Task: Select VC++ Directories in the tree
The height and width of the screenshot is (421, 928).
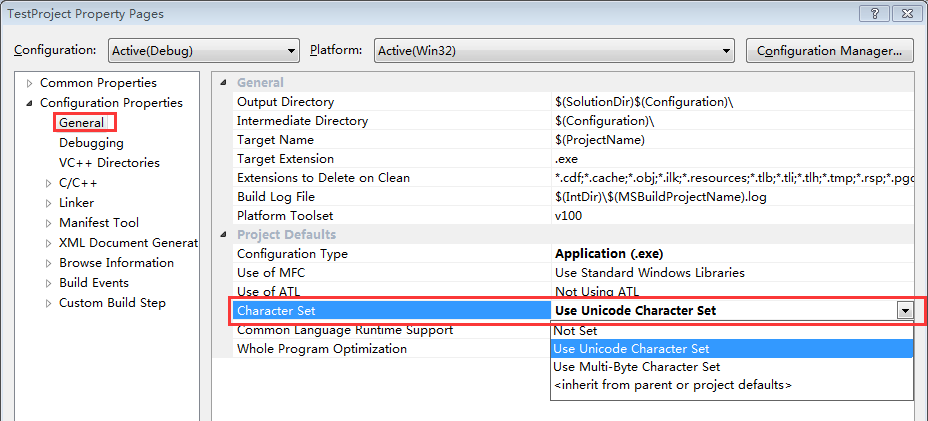Action: click(x=109, y=163)
